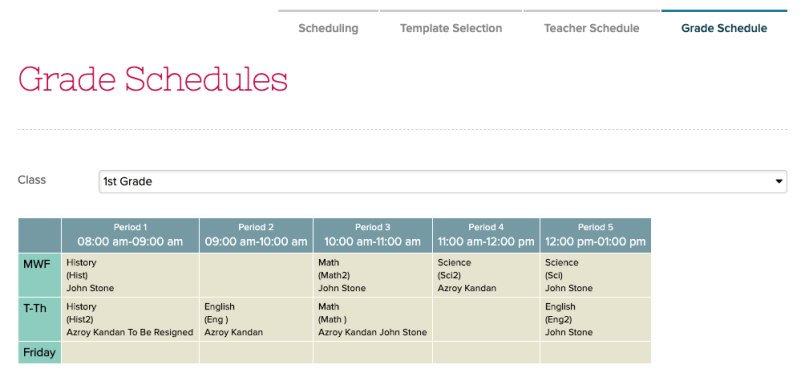Select the T-Th row header
809x377 pixels.
coord(40,319)
